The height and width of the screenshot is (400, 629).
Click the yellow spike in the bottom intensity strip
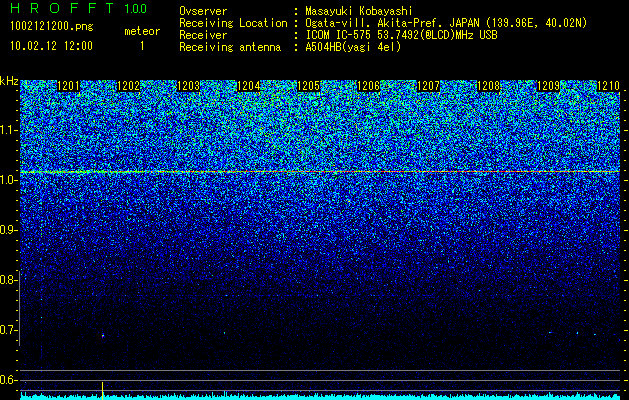[x=103, y=391]
